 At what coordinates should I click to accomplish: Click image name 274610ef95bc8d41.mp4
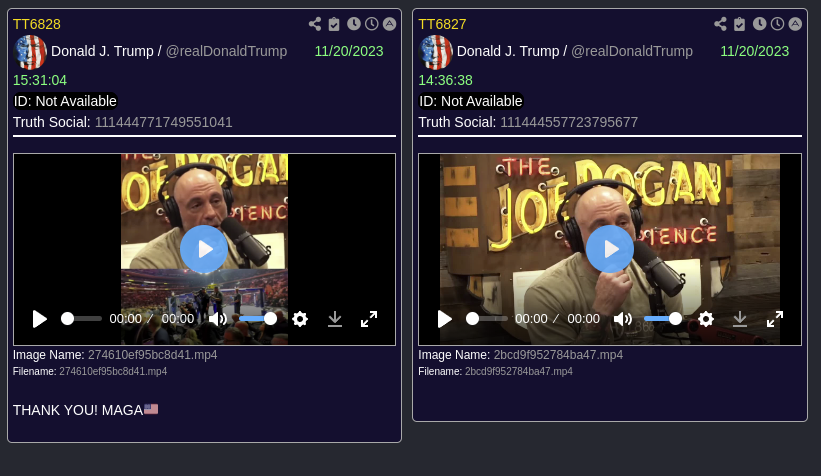coord(152,355)
